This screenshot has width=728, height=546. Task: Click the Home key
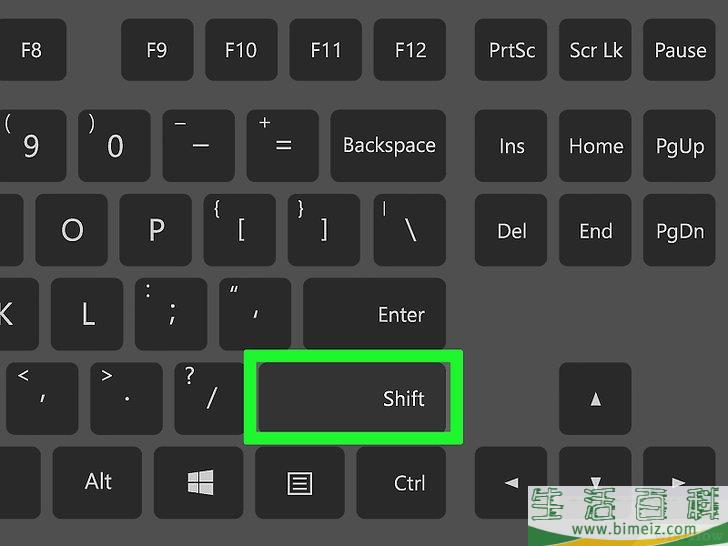tap(595, 146)
